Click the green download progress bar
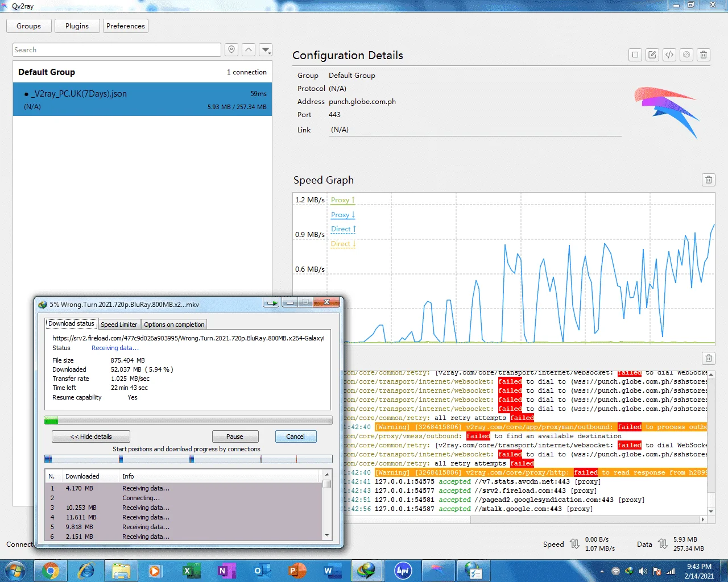728x582 pixels. point(188,421)
